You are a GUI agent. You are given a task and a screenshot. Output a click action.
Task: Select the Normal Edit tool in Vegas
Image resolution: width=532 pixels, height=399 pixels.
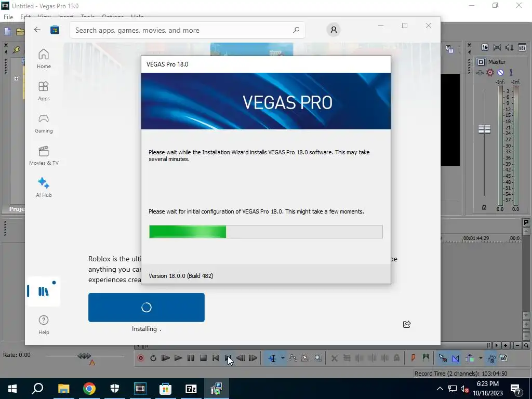click(x=272, y=358)
